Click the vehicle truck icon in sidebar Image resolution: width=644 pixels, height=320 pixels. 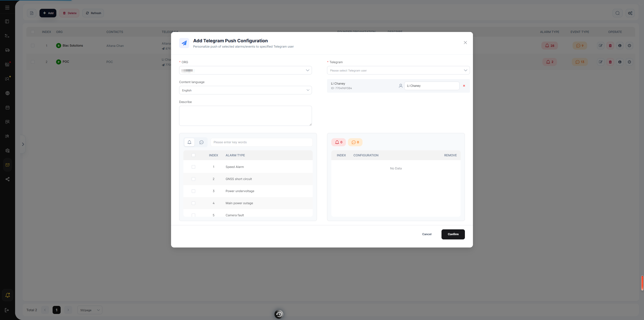point(8,50)
